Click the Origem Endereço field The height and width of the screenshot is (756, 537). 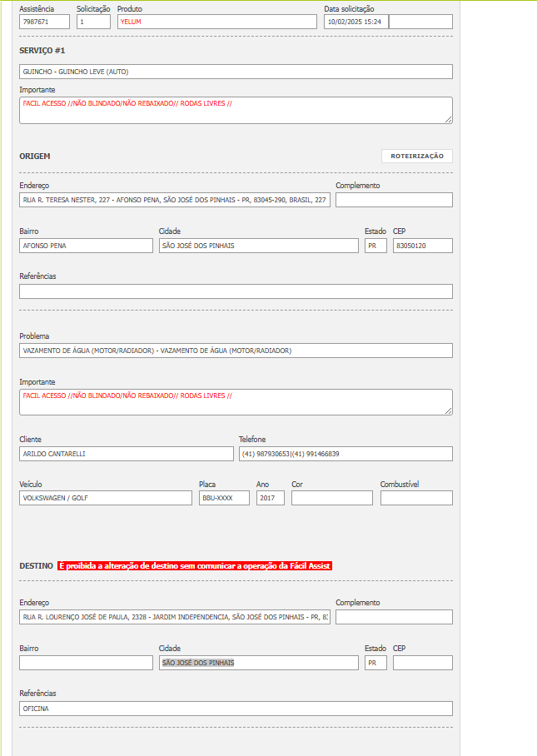click(x=175, y=200)
